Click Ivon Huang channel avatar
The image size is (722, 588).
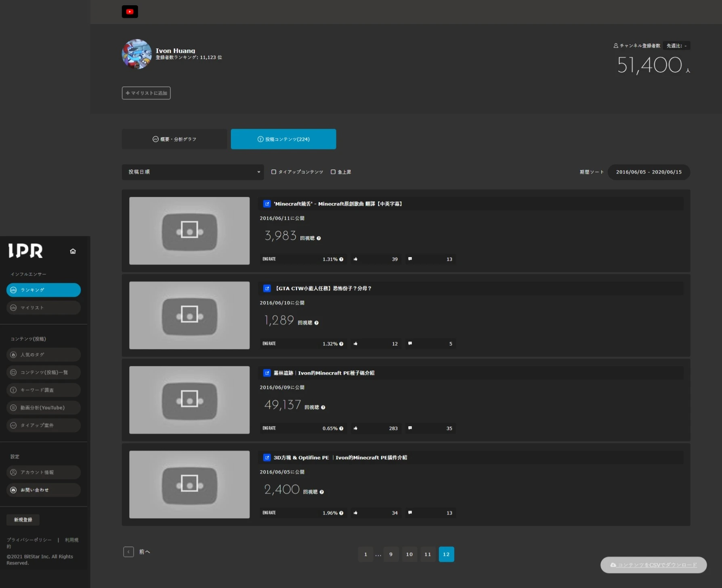tap(137, 54)
